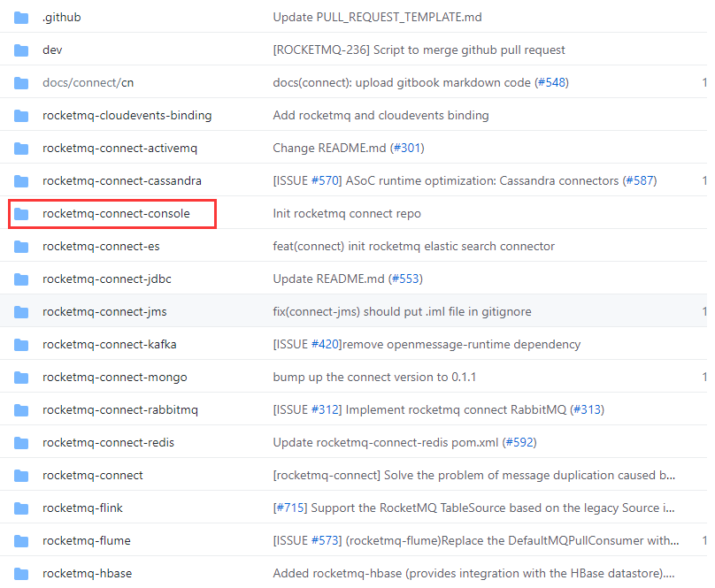Click folder icon of rocketmq-connect-activemq

[x=21, y=149]
